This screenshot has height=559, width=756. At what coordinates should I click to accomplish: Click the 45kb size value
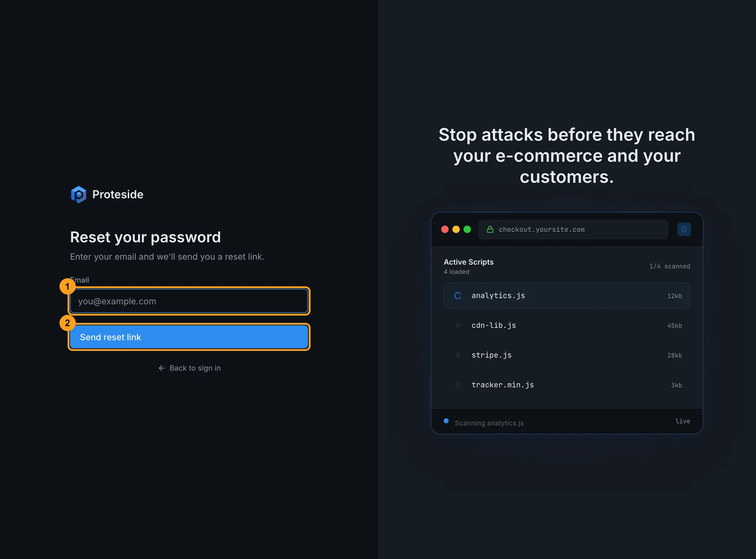pyautogui.click(x=674, y=326)
